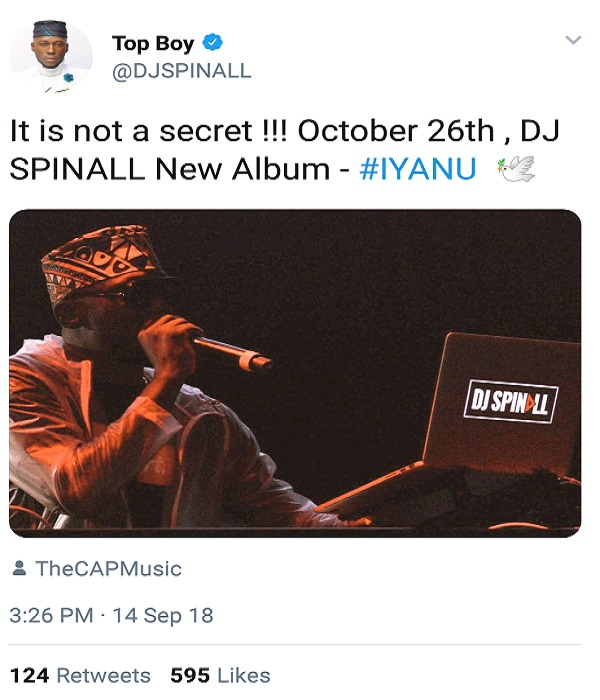Open tagged account TheCAPMusic
Viewport: 600px width, 700px height.
(x=108, y=569)
